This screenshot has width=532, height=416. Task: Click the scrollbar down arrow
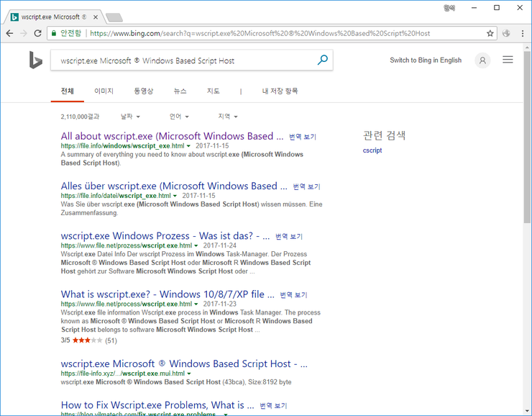tap(527, 411)
